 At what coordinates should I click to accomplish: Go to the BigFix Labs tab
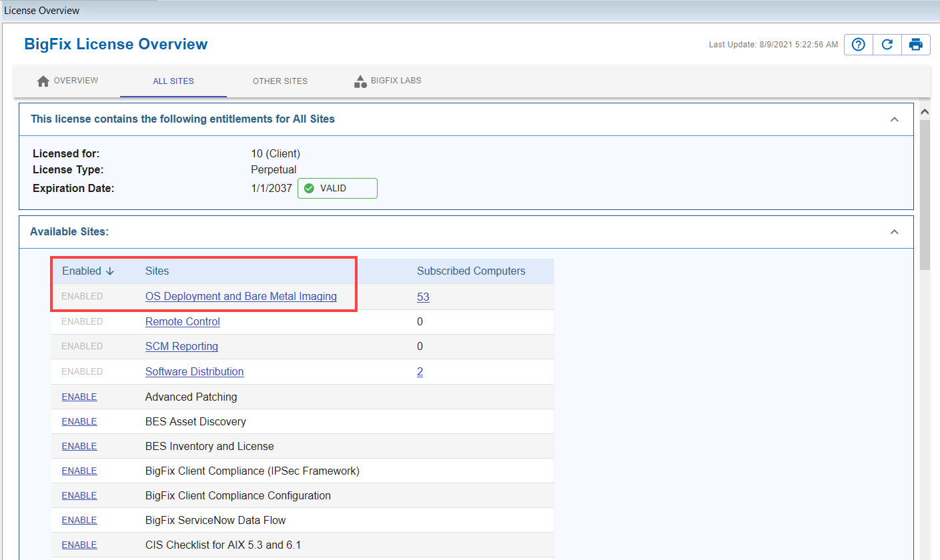click(388, 81)
